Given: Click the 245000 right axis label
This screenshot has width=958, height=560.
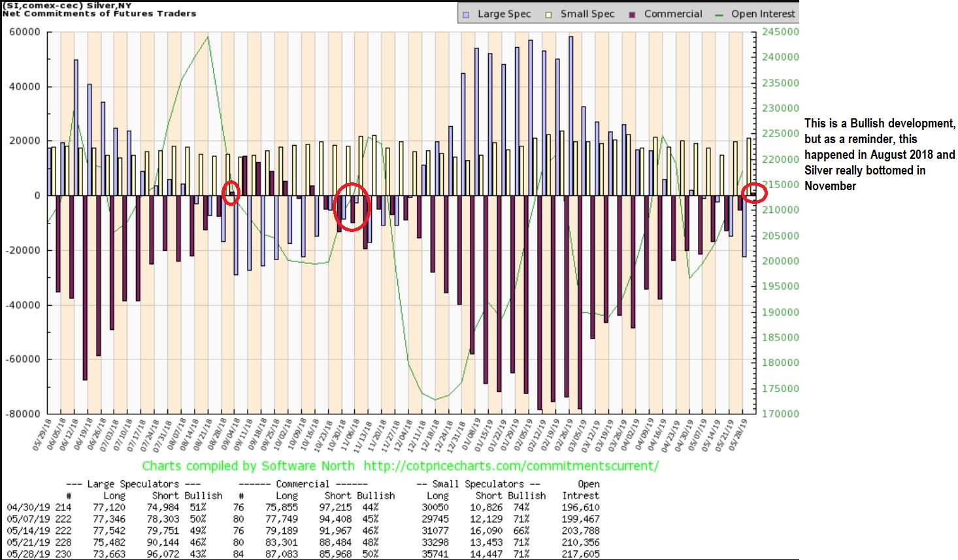Looking at the screenshot, I should tap(780, 32).
